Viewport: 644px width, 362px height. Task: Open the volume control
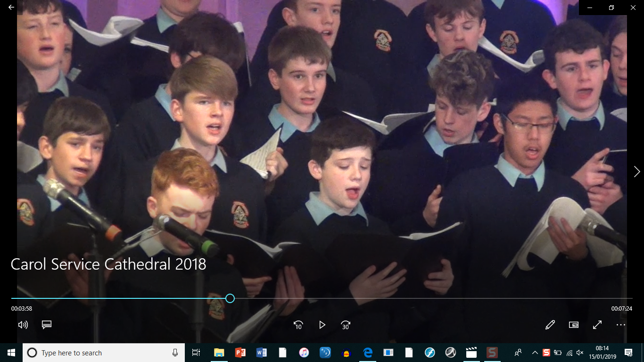(x=23, y=325)
